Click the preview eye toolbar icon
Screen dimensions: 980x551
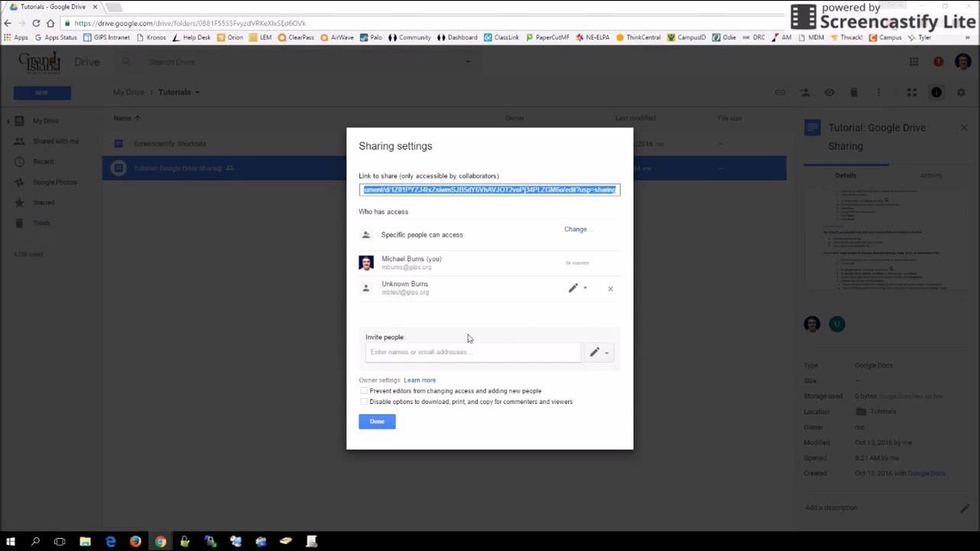pyautogui.click(x=829, y=93)
